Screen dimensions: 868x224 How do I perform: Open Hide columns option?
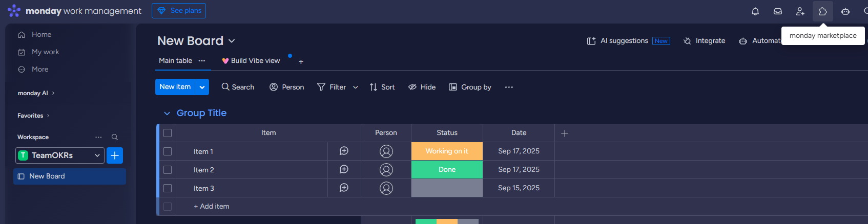(x=422, y=87)
